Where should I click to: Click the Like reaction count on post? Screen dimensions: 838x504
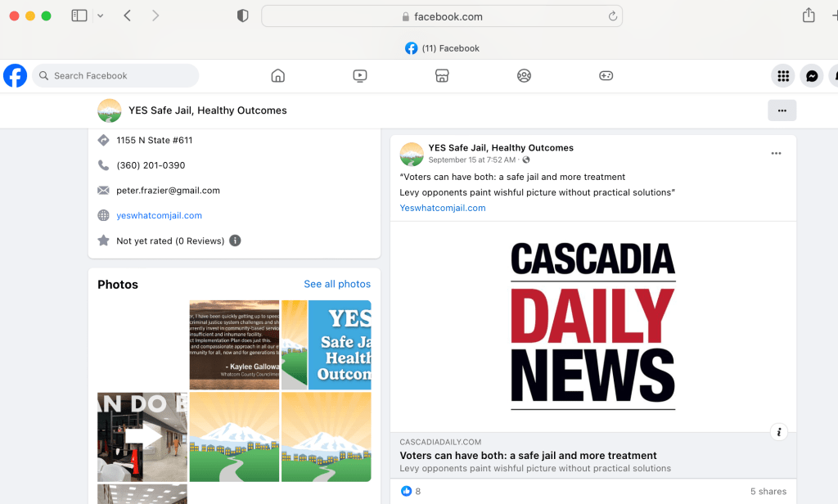(x=411, y=491)
